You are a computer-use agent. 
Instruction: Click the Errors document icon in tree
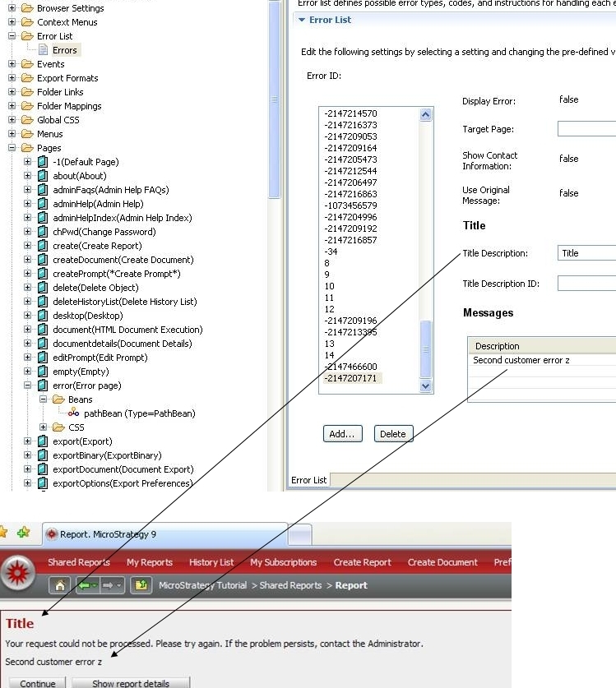43,50
